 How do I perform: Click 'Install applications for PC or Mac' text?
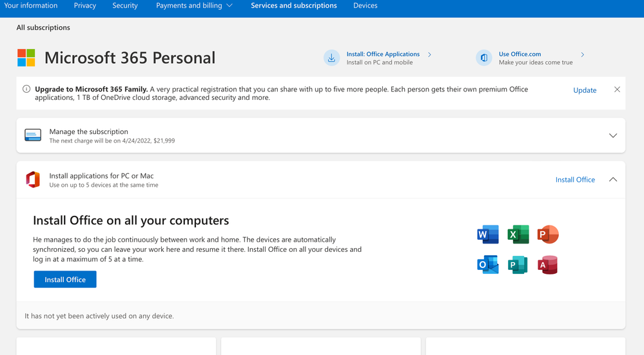point(101,176)
